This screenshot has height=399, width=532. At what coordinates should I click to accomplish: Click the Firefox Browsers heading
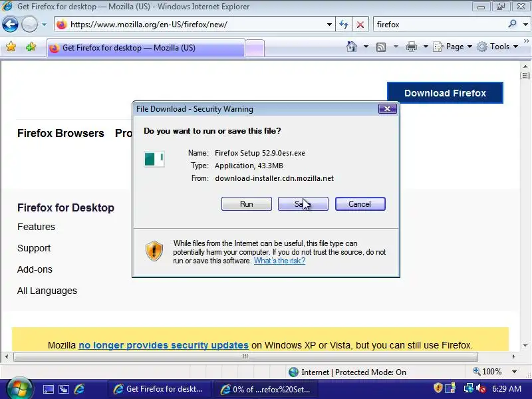(x=61, y=133)
